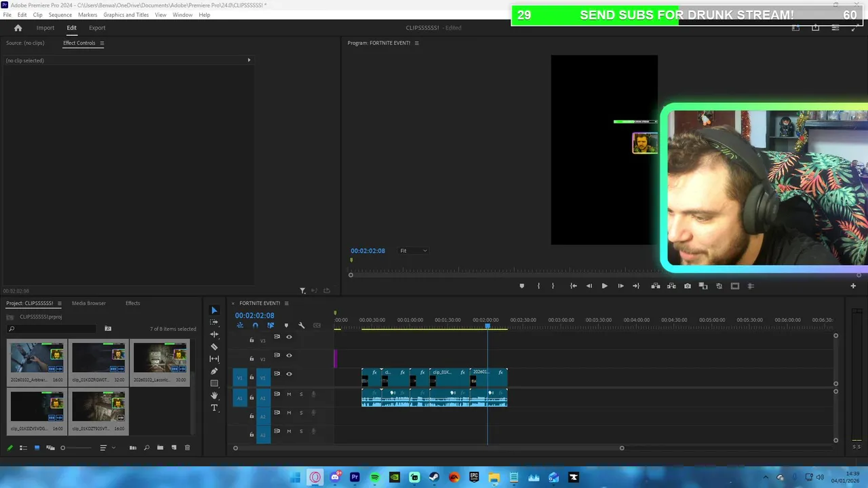The width and height of the screenshot is (868, 488).
Task: Switch to Import workspace
Action: 45,28
